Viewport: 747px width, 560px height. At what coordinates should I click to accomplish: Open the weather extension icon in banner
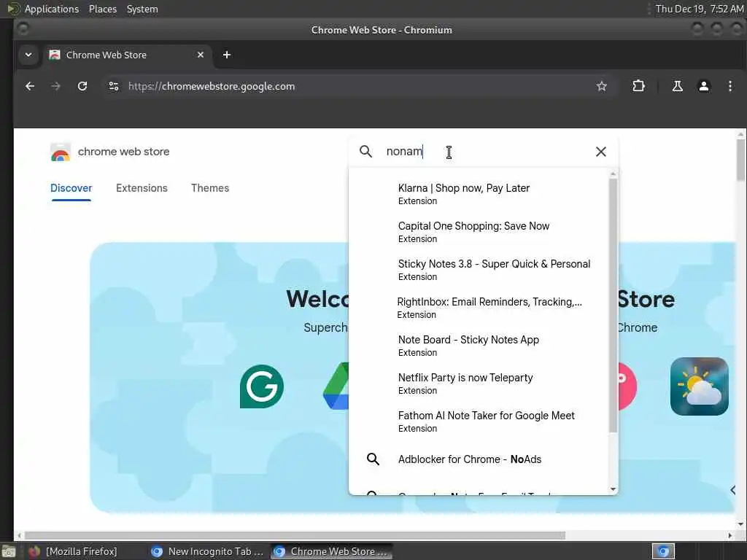click(699, 386)
